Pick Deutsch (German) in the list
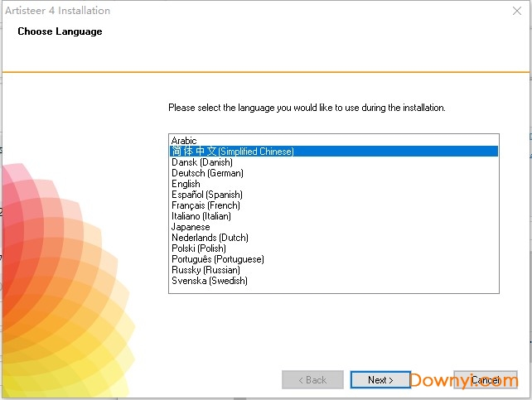This screenshot has width=532, height=400. pyautogui.click(x=207, y=173)
